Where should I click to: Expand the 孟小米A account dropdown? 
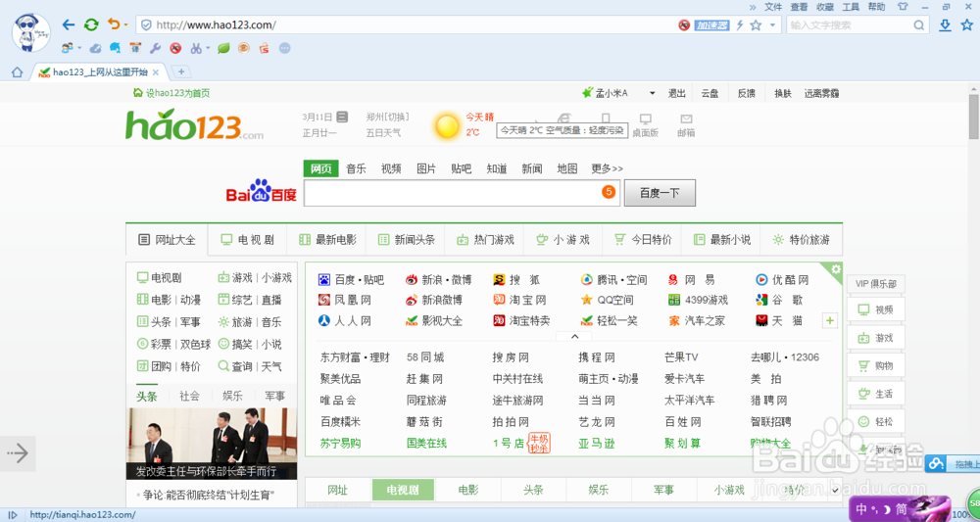(652, 93)
